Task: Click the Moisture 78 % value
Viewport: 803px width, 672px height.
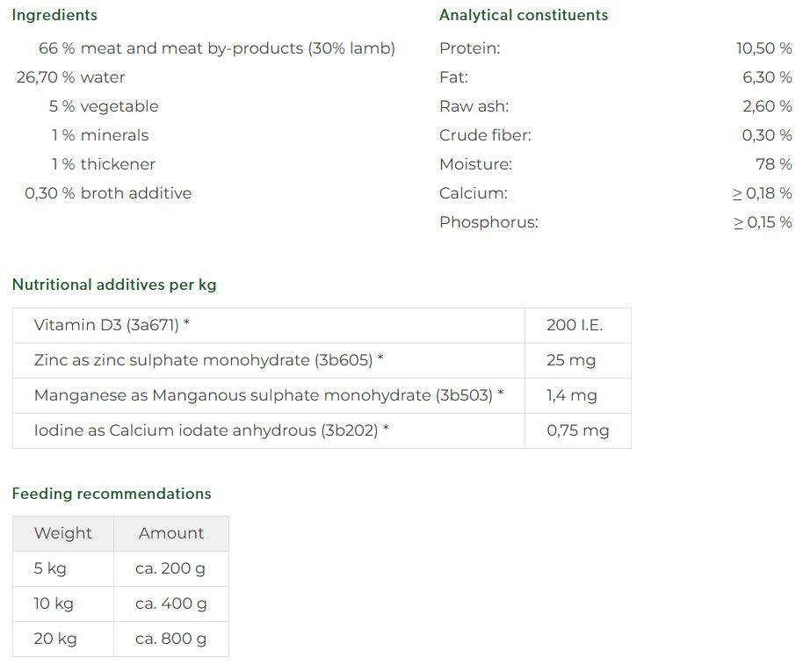Action: (773, 164)
